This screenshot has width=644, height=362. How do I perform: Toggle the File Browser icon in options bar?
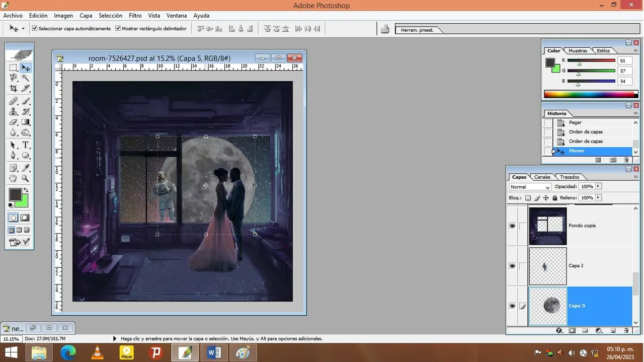pyautogui.click(x=385, y=29)
